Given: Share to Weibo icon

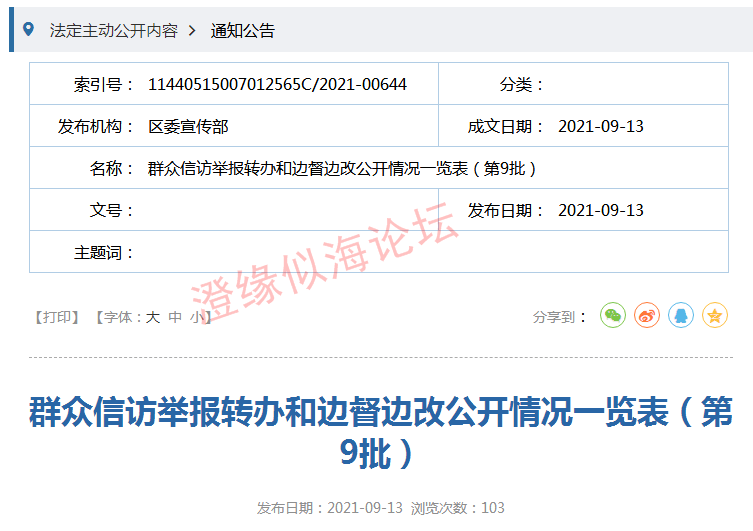Looking at the screenshot, I should (x=647, y=315).
